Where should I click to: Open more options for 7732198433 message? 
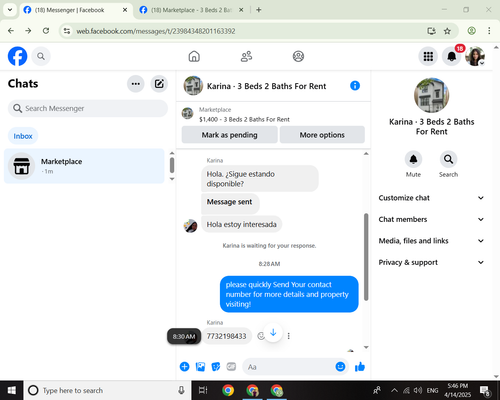(x=289, y=336)
